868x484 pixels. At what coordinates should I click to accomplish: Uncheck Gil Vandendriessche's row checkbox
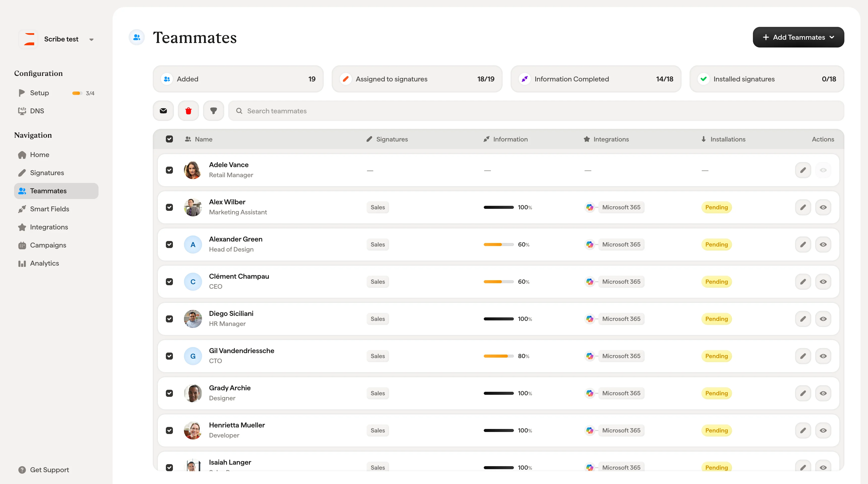(169, 356)
